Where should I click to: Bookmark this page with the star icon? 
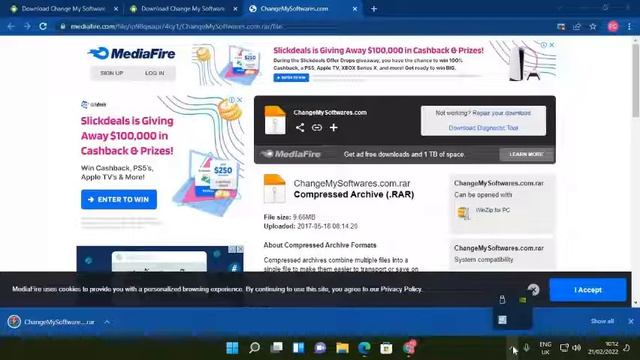pyautogui.click(x=593, y=27)
